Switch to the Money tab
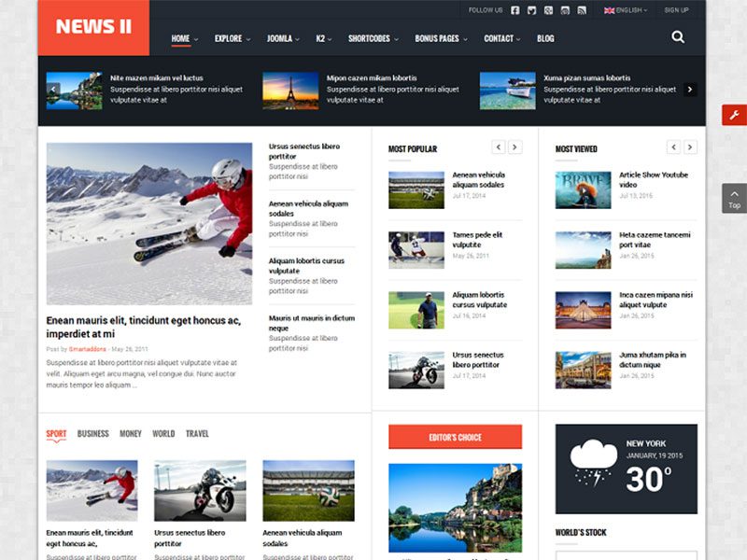The image size is (747, 560). (x=131, y=434)
